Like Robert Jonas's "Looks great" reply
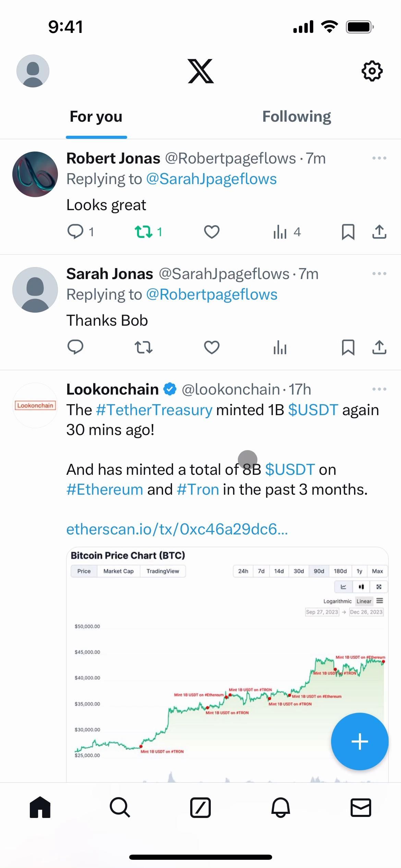The image size is (401, 868). (x=211, y=232)
